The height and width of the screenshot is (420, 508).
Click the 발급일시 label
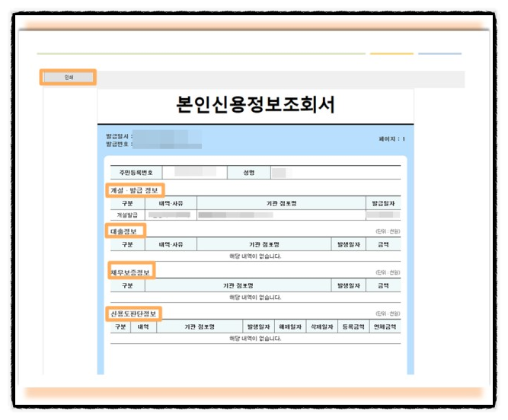point(117,136)
